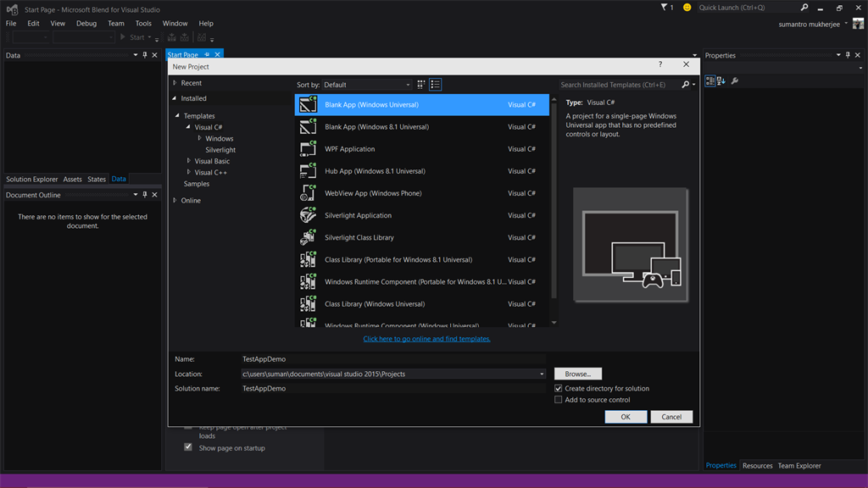Close the Data panel
The height and width of the screenshot is (488, 868).
[x=155, y=55]
